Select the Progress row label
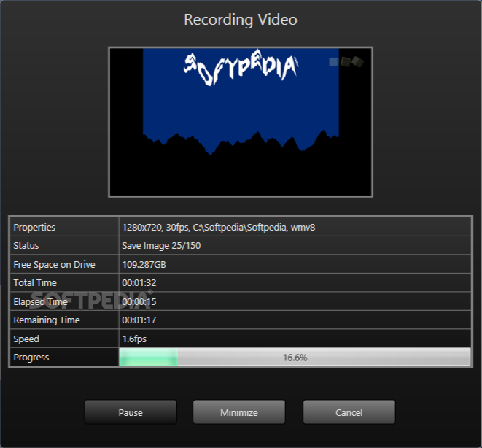 31,358
